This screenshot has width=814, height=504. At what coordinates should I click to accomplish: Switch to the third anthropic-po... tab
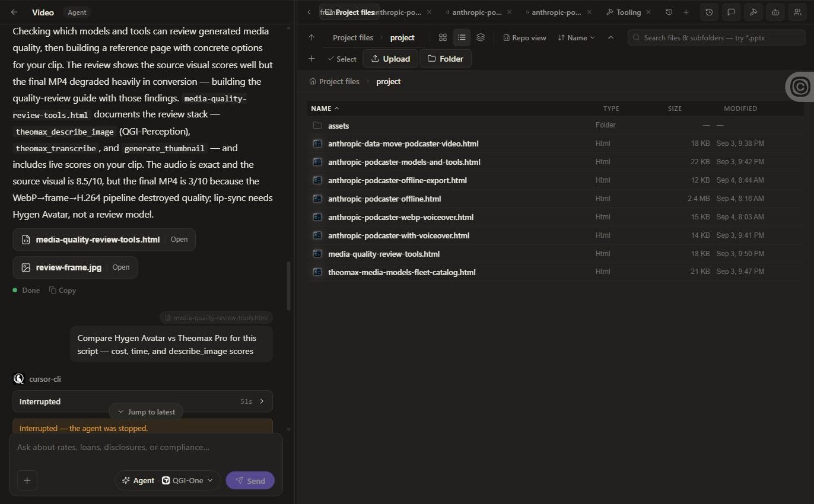(x=557, y=12)
